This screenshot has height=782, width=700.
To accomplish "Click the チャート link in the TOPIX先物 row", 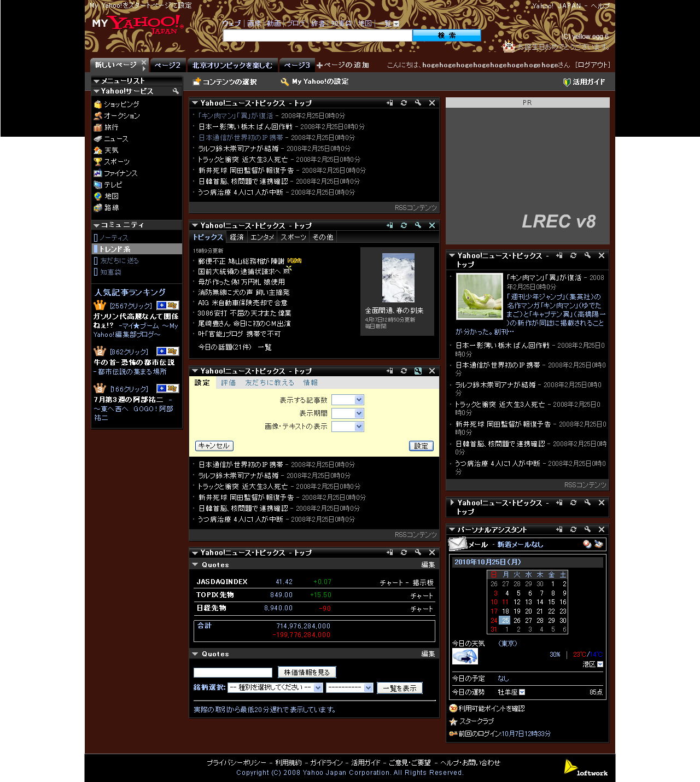I will [x=422, y=596].
